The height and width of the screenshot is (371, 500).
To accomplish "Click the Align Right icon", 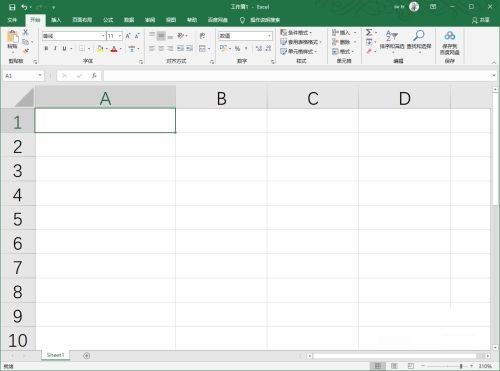I will (x=170, y=49).
